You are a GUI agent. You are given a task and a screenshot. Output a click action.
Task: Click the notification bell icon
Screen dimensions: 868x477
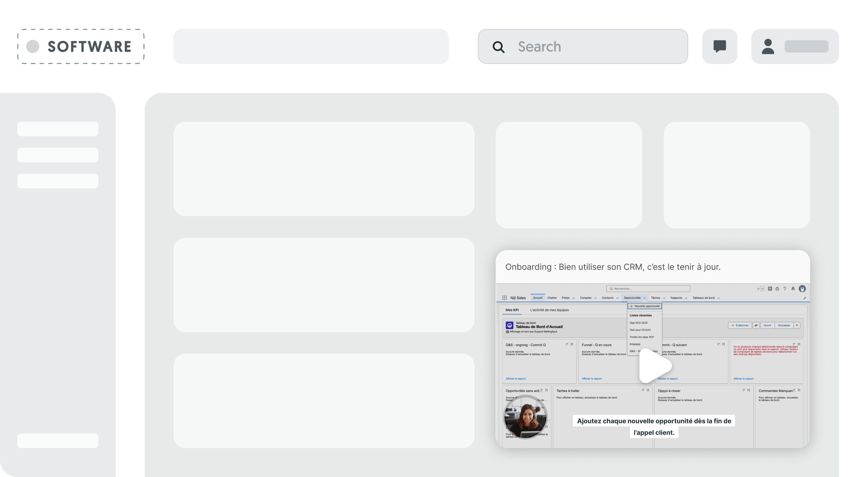pyautogui.click(x=793, y=289)
